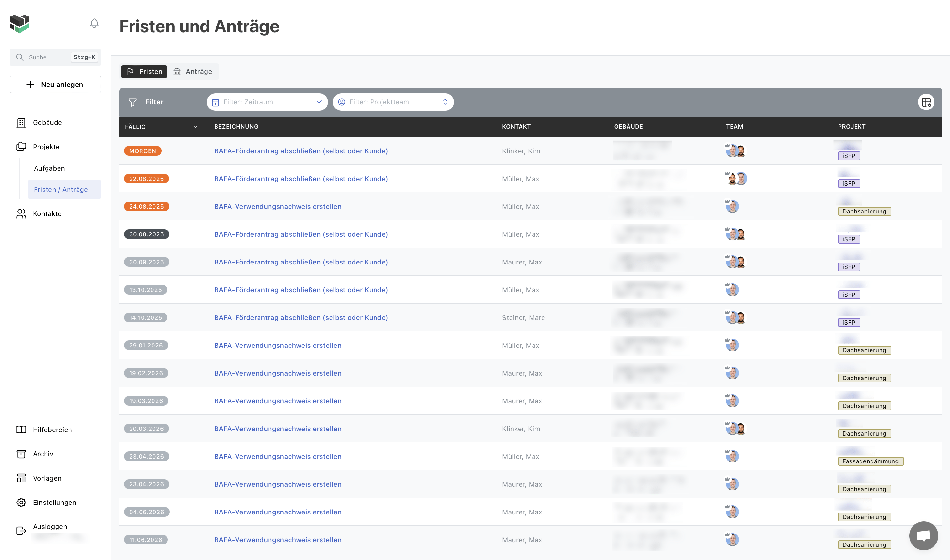Open Einstellungen settings
Screen dimensions: 950x560
pos(54,502)
